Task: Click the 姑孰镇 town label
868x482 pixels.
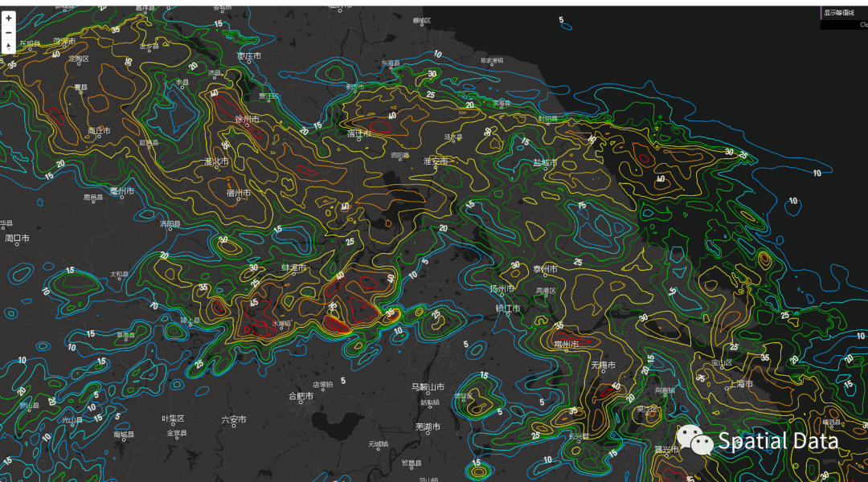Action: click(x=429, y=402)
